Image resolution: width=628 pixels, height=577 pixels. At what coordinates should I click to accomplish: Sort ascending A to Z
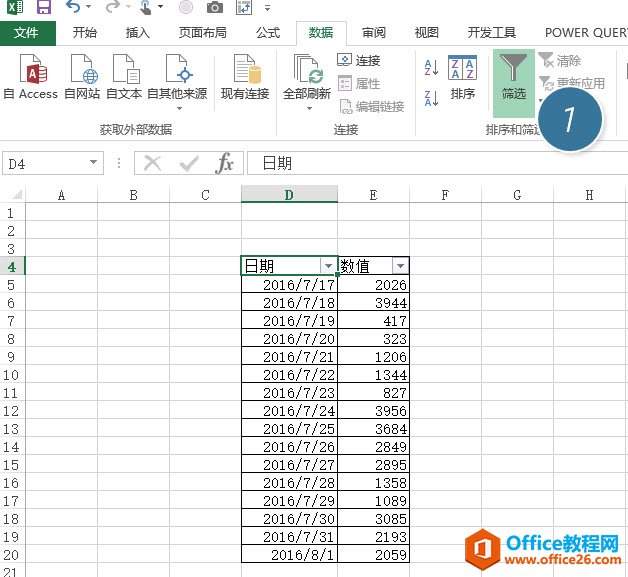tap(431, 67)
